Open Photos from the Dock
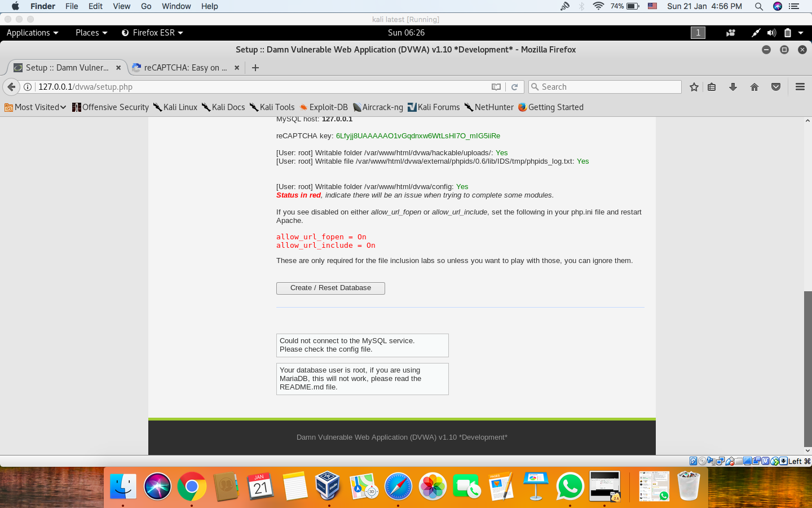The image size is (812, 508). coord(433,486)
